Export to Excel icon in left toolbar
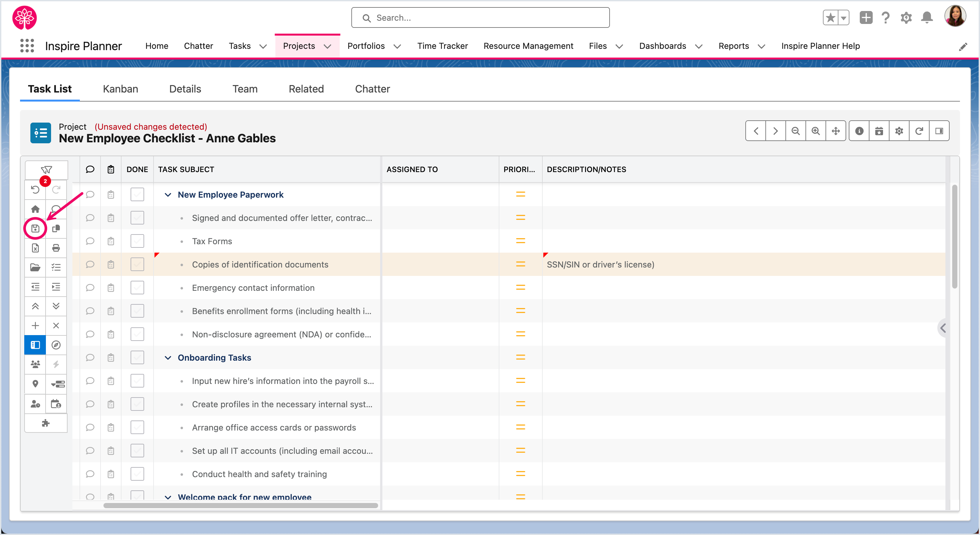The width and height of the screenshot is (980, 535). (35, 248)
